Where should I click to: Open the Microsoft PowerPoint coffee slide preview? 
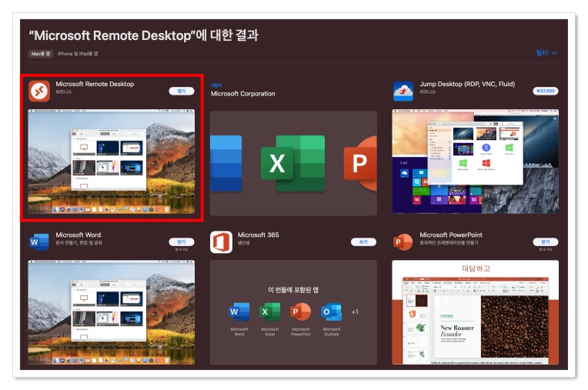point(475,312)
